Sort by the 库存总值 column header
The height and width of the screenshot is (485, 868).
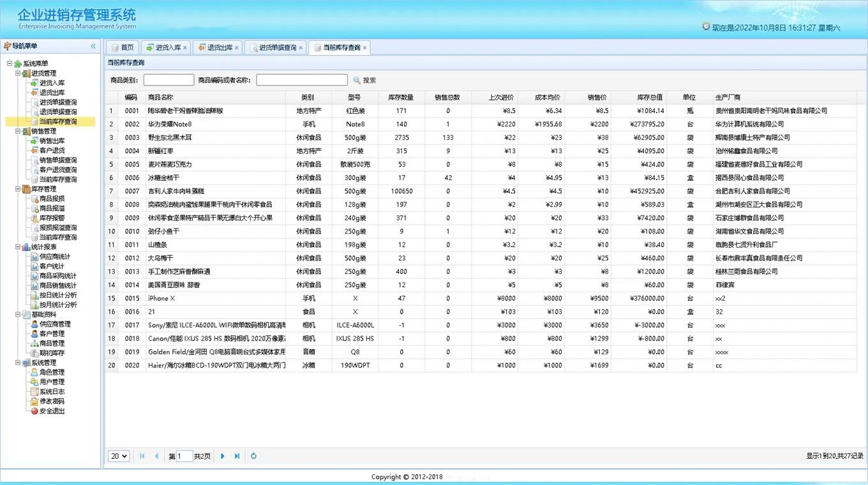tap(638, 98)
